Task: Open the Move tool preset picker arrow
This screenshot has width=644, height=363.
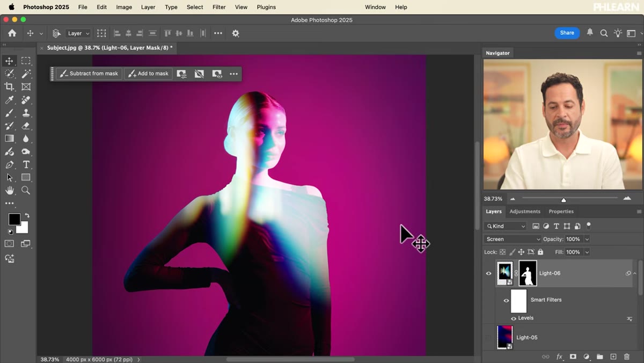Action: click(x=41, y=33)
